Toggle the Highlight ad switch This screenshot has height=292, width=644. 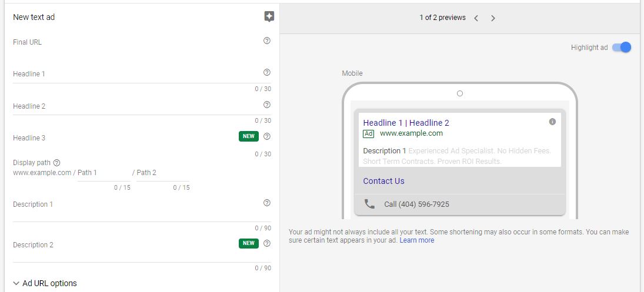[x=622, y=47]
